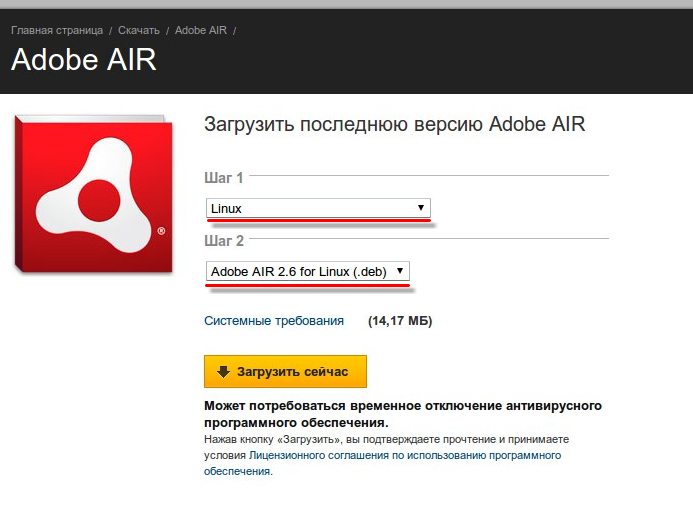Open the Системные требования link
The image size is (693, 522).
[x=274, y=320]
